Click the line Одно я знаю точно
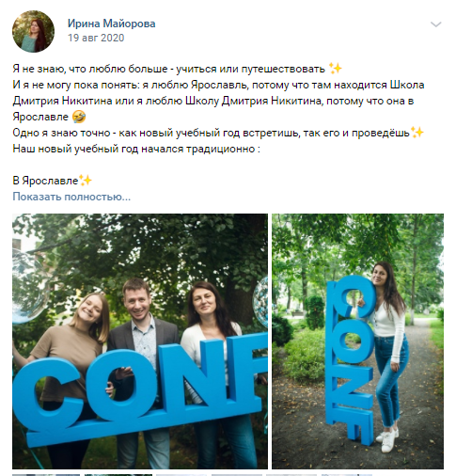Screen dimensions: 456x476 coord(218,133)
